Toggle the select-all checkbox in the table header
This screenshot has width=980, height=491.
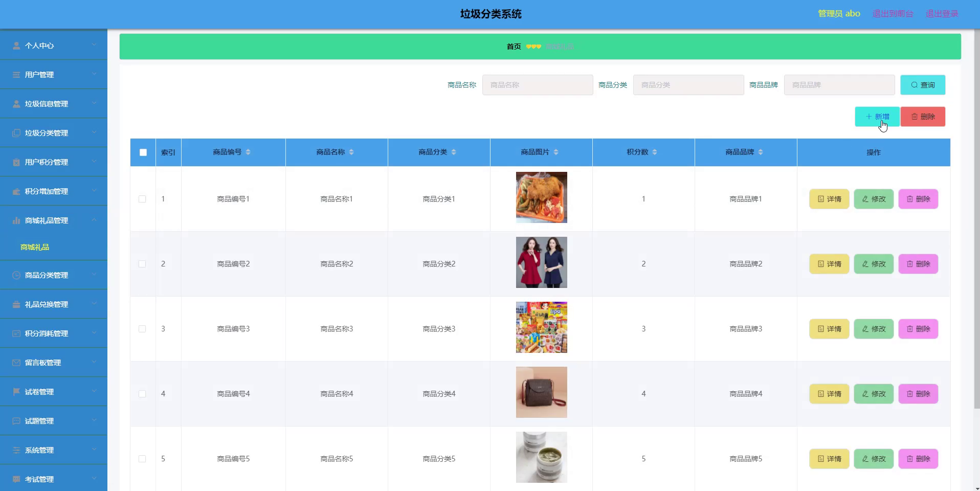pos(143,152)
